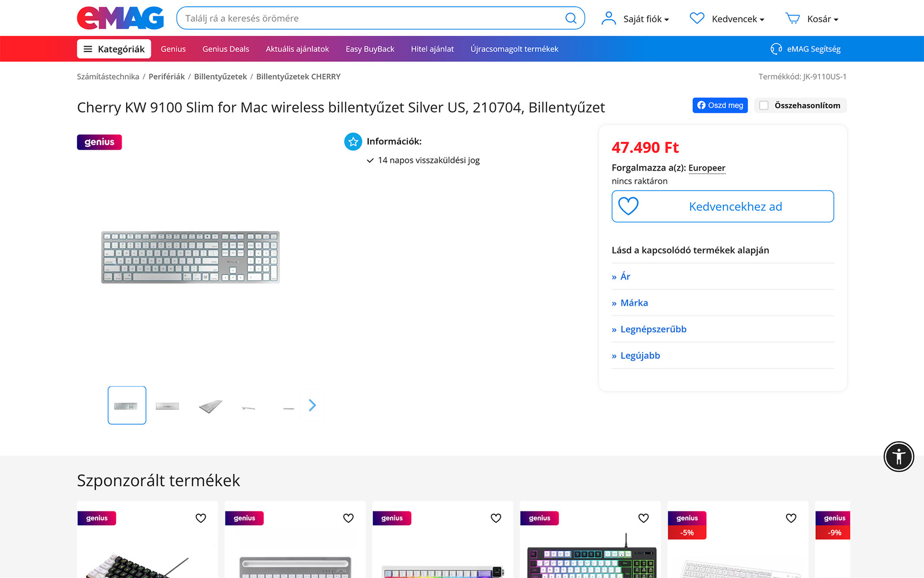Go to Aktuális ajánlatok
The image size is (924, 578).
tap(297, 49)
